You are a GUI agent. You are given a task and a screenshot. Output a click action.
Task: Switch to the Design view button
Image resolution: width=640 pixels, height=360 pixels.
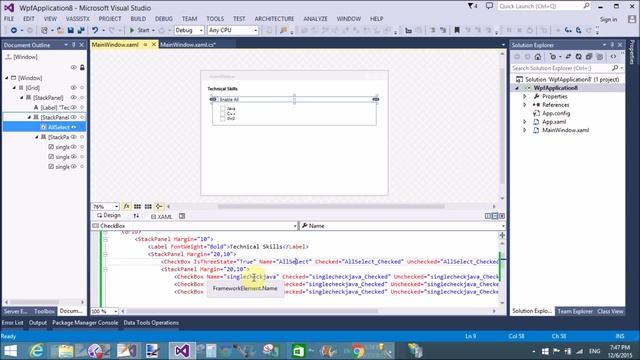pos(109,216)
